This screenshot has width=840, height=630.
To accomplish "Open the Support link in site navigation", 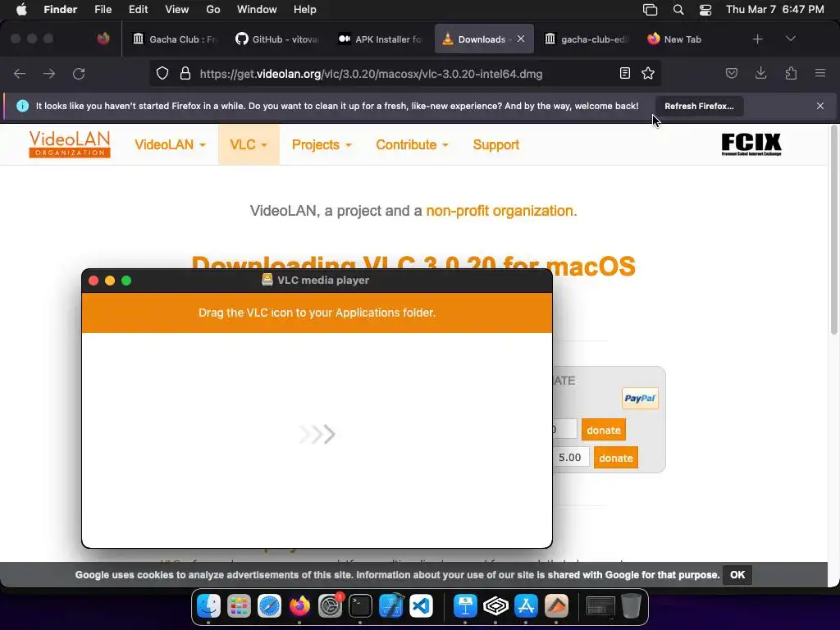I will coord(496,144).
